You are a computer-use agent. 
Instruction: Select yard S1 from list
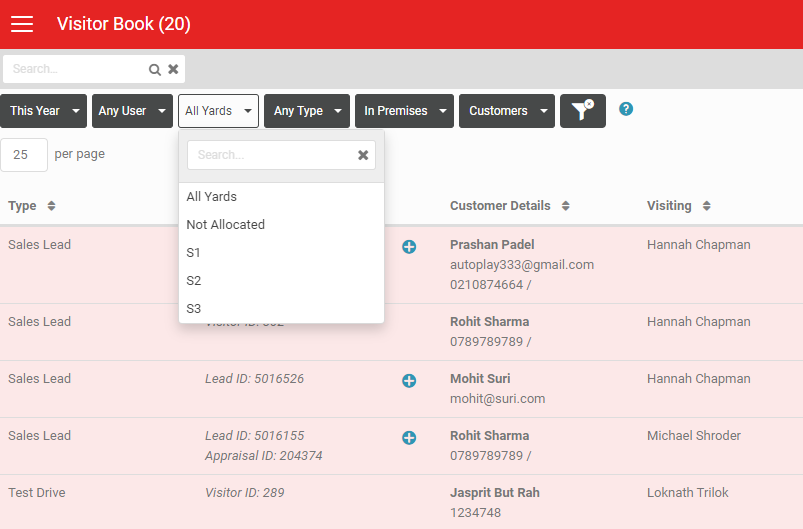pos(281,253)
